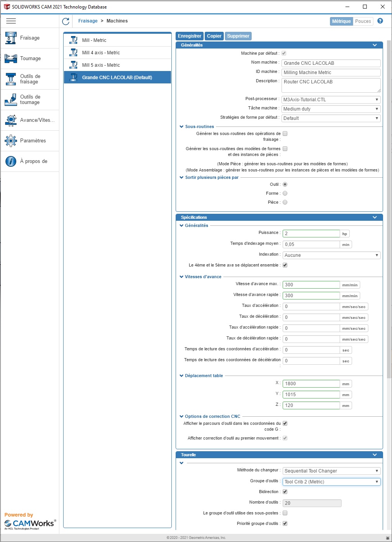
Task: Switch units to Pouces
Action: coord(363,21)
